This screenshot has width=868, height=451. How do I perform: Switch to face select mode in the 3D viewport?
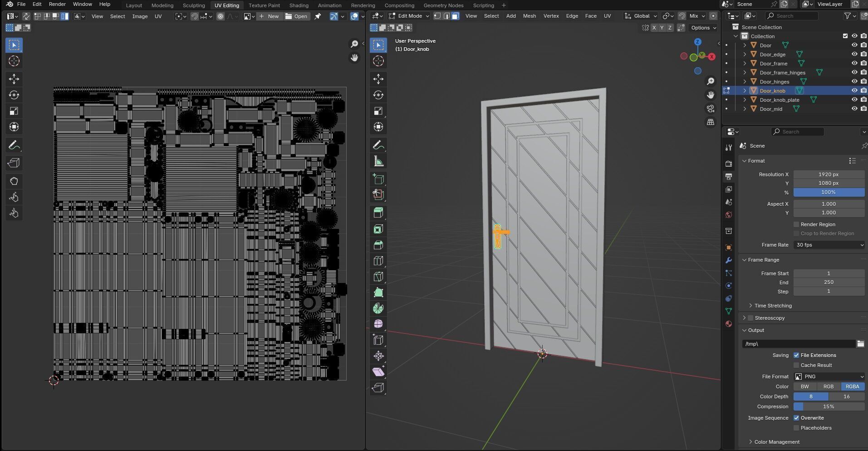point(455,16)
